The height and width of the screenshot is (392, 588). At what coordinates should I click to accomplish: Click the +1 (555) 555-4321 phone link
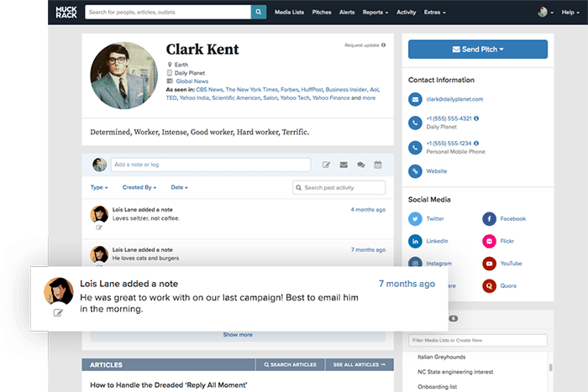tap(449, 118)
